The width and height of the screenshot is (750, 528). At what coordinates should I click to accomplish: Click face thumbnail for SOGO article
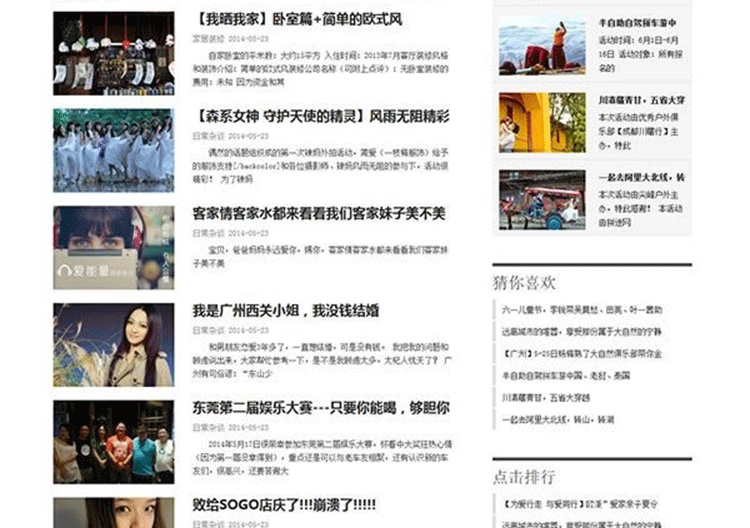tap(114, 513)
